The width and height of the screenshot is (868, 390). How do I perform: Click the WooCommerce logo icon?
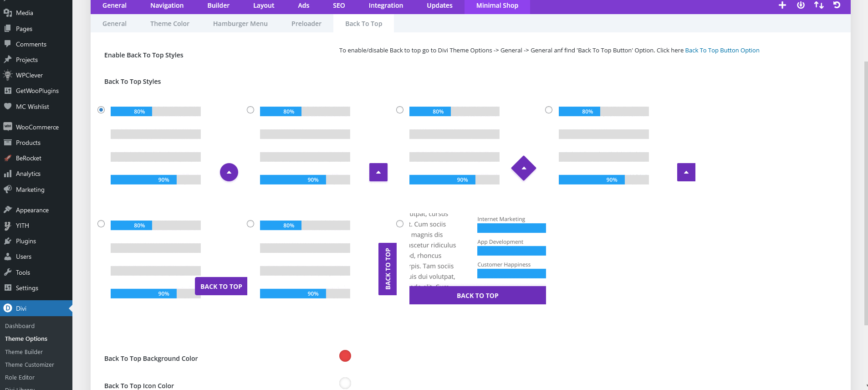click(x=8, y=127)
